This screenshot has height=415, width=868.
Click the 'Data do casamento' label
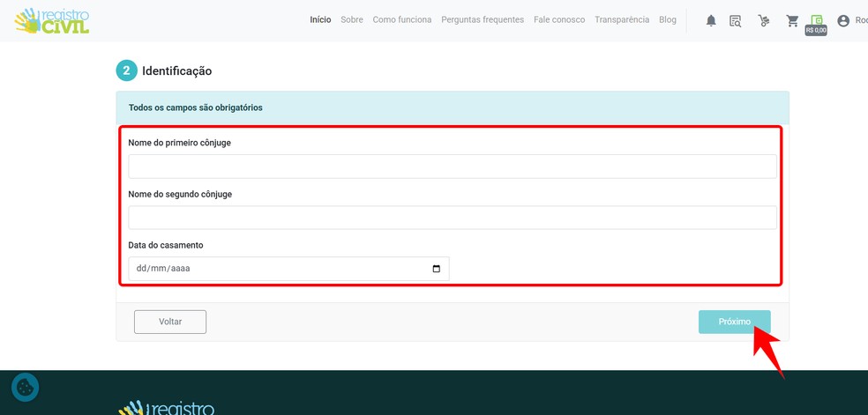point(166,245)
